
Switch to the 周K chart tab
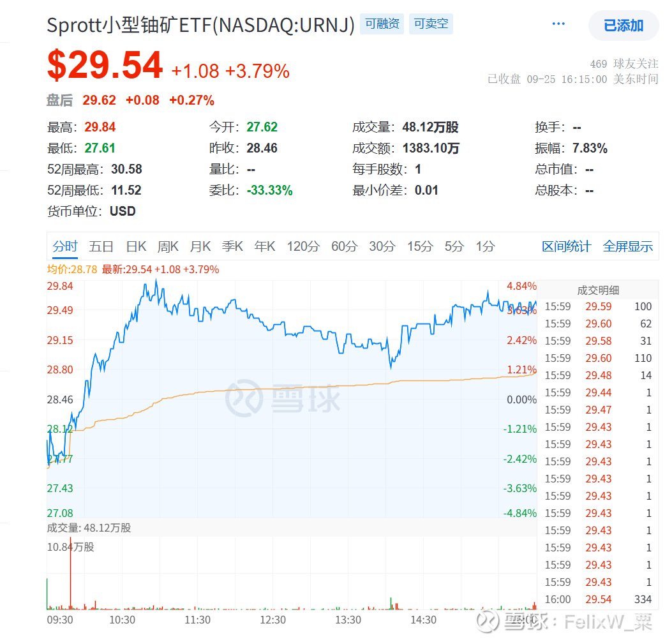click(x=168, y=247)
